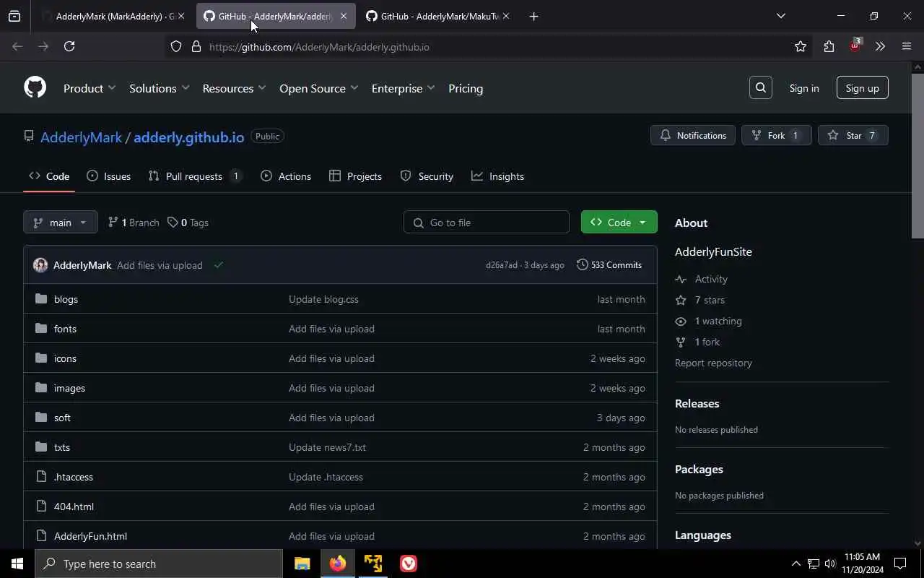Image resolution: width=924 pixels, height=578 pixels.
Task: Click the 1 Branch link
Action: pos(134,223)
